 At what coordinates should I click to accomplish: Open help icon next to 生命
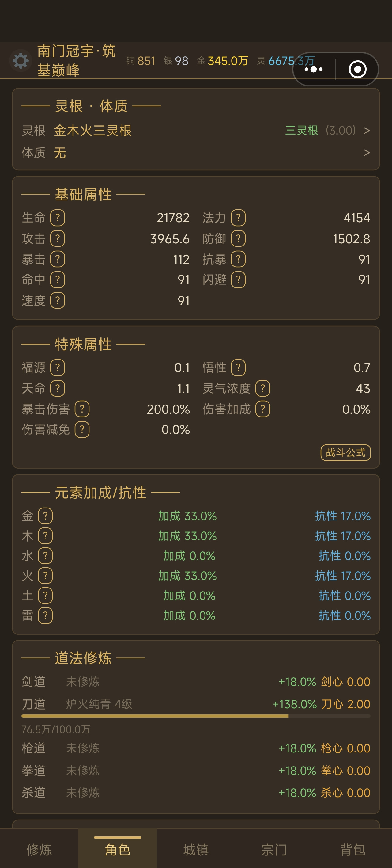coord(58,218)
